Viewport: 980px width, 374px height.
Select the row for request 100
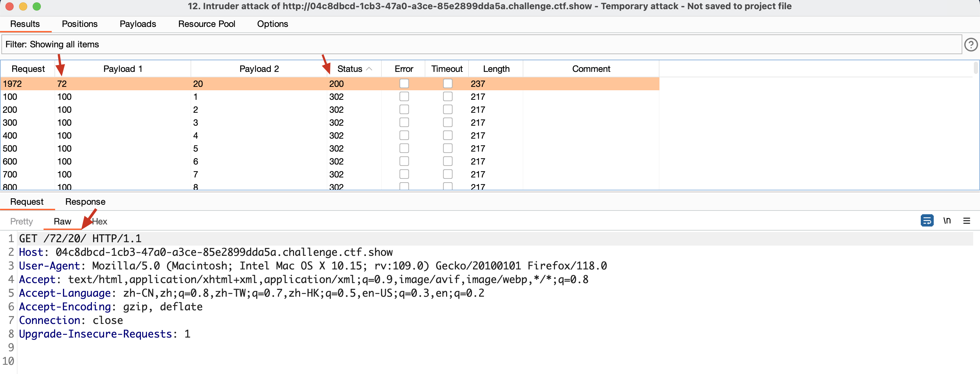click(330, 97)
